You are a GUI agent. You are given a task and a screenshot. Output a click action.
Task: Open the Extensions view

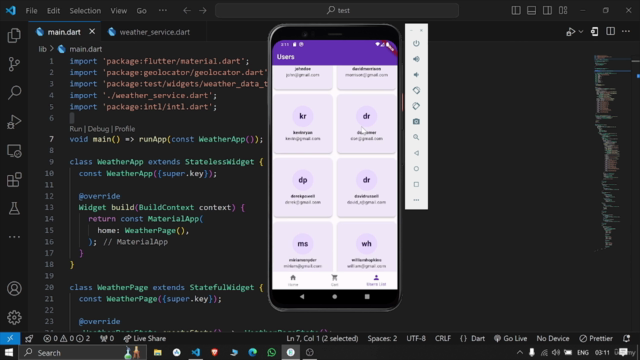tap(14, 180)
